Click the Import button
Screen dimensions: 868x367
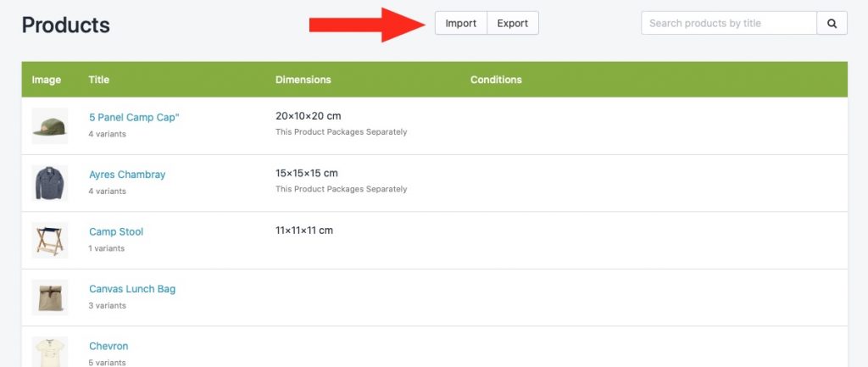point(461,23)
